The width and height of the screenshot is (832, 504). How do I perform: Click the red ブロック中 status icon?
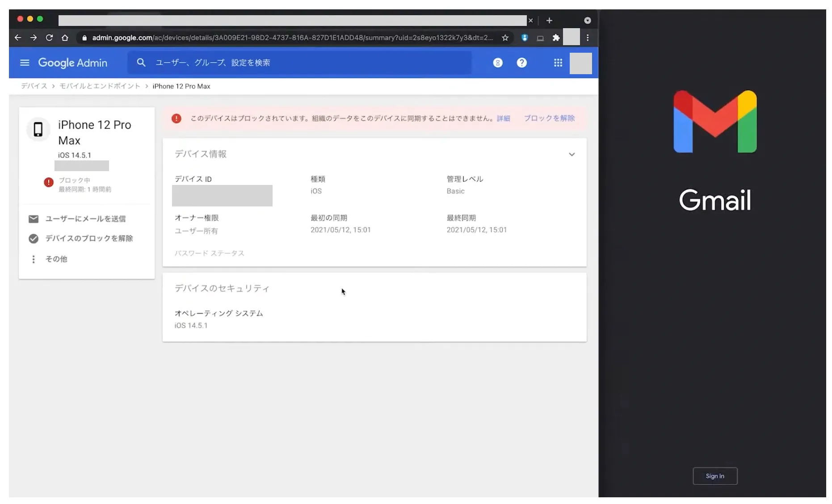(48, 182)
